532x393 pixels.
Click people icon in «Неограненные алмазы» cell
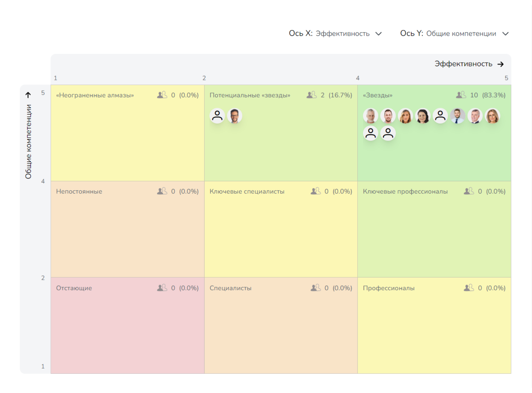pyautogui.click(x=162, y=95)
